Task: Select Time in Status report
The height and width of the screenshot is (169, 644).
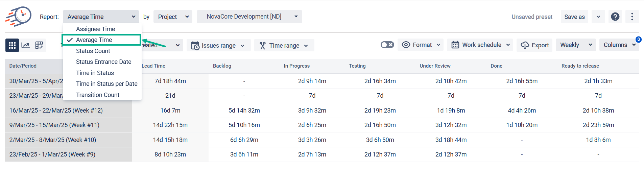Action: tap(95, 73)
